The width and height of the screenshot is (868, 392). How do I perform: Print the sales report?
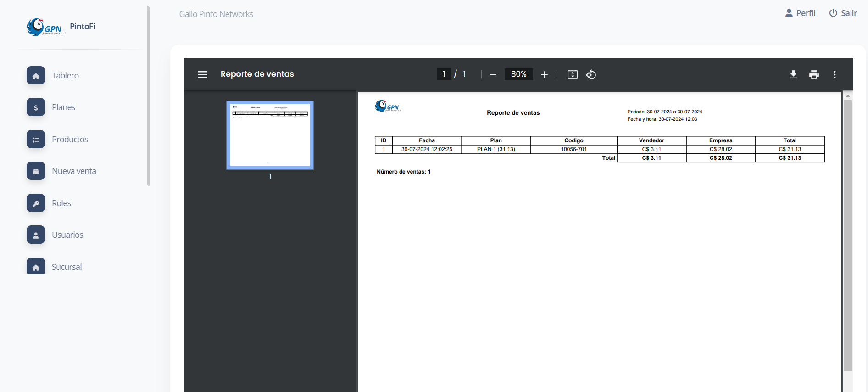click(814, 74)
